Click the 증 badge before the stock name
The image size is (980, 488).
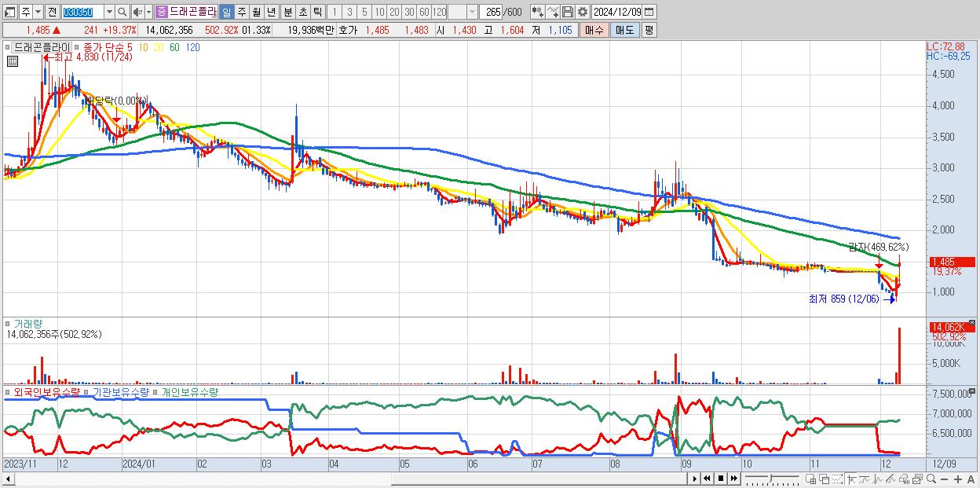click(x=161, y=12)
